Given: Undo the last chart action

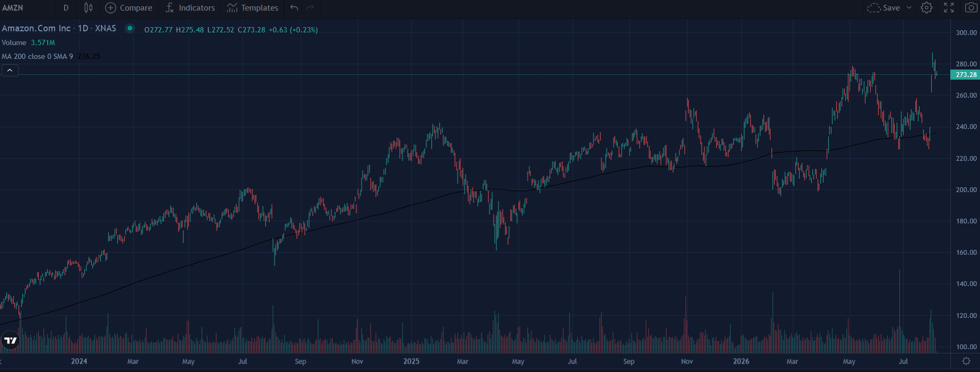Looking at the screenshot, I should 294,8.
